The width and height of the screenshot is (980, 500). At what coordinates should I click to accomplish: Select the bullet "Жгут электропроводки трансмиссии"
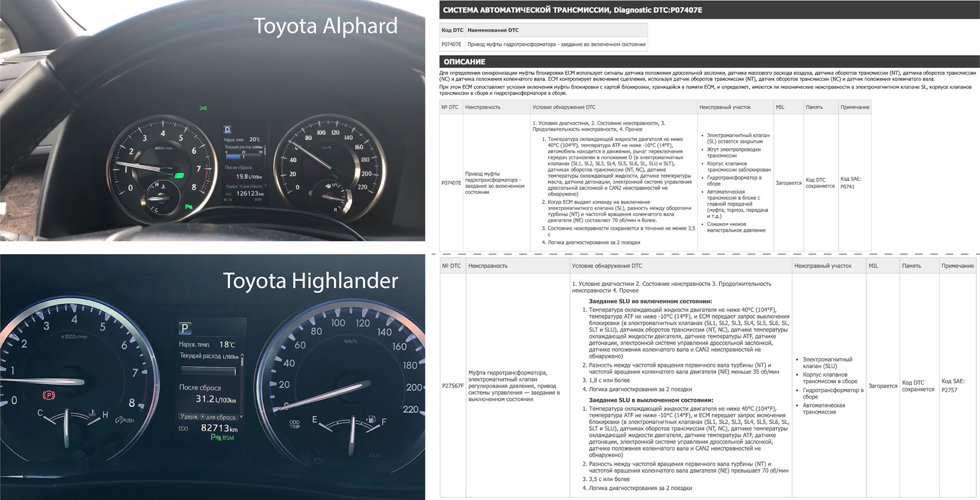733,153
